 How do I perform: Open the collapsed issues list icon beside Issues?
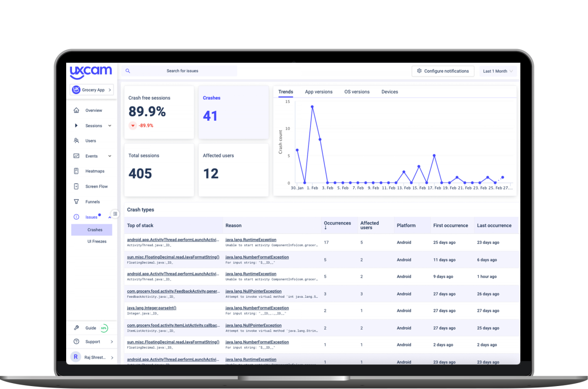coord(115,213)
